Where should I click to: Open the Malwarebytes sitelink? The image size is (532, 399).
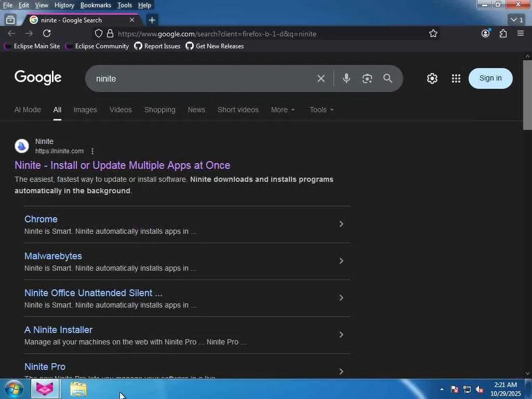point(53,256)
